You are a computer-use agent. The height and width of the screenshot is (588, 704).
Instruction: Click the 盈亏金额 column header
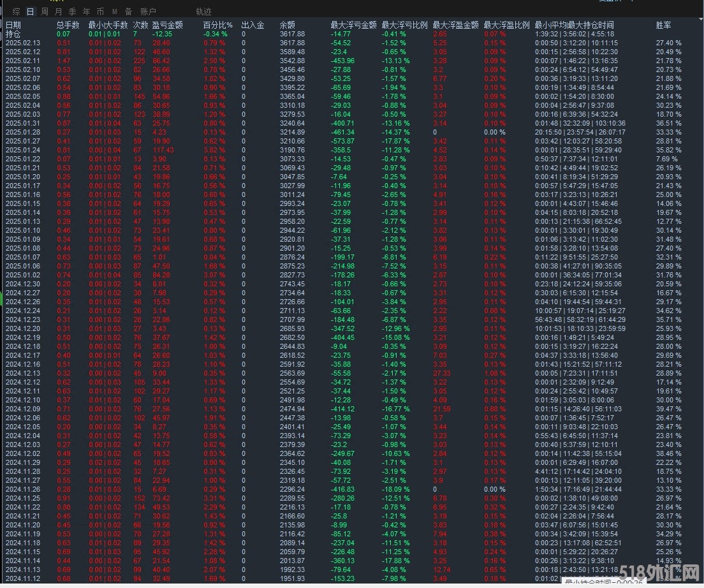point(168,25)
